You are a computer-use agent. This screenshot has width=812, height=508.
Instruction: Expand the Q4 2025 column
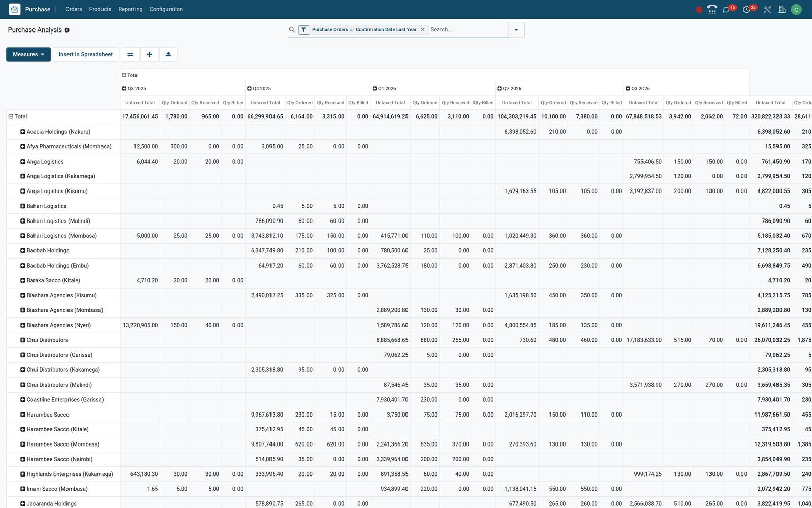point(259,89)
